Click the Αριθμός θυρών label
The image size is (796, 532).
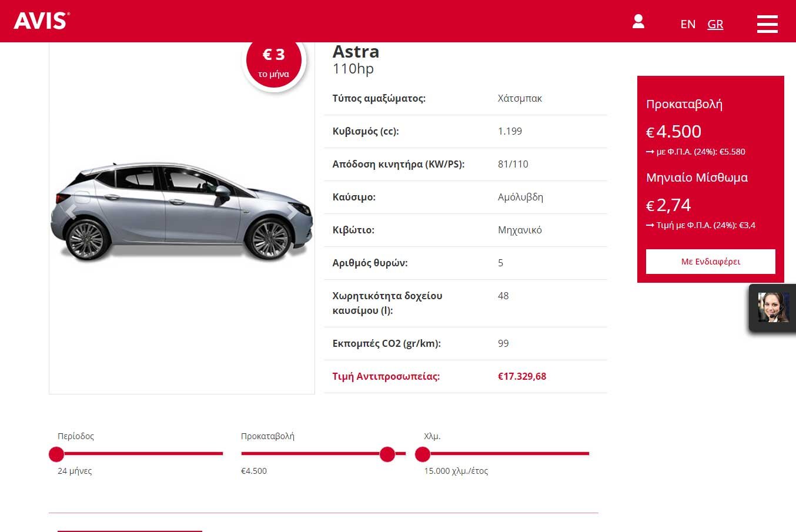pos(370,263)
